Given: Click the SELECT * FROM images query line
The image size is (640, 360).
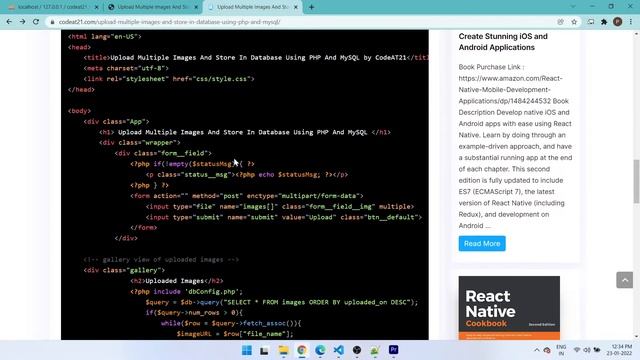Looking at the screenshot, I should tap(282, 302).
